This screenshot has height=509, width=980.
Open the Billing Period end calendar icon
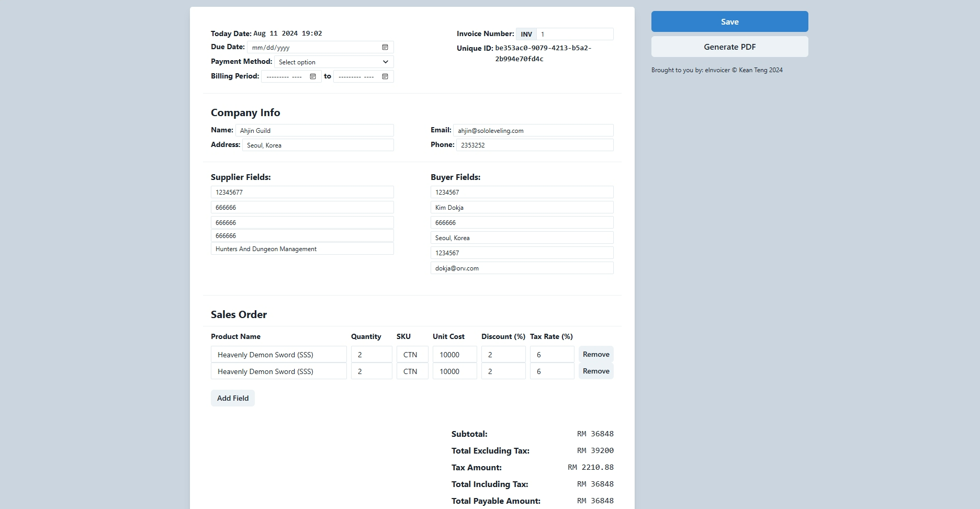click(385, 76)
